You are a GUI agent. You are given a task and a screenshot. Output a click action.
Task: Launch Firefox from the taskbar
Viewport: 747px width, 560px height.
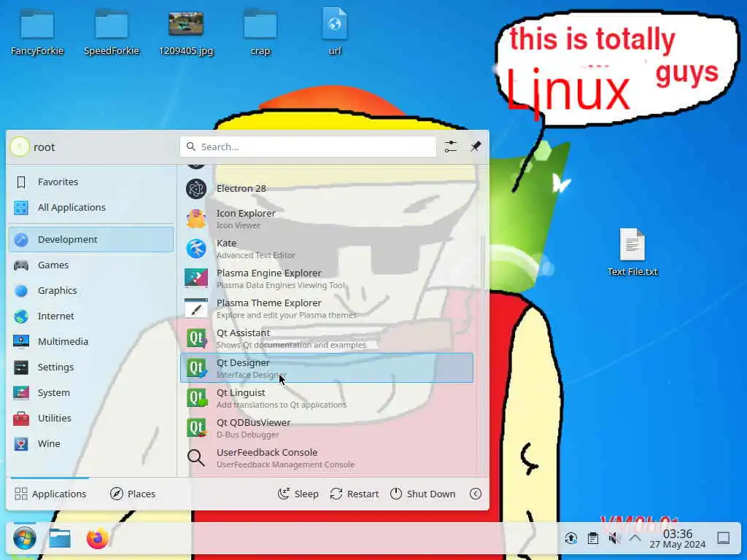tap(97, 539)
